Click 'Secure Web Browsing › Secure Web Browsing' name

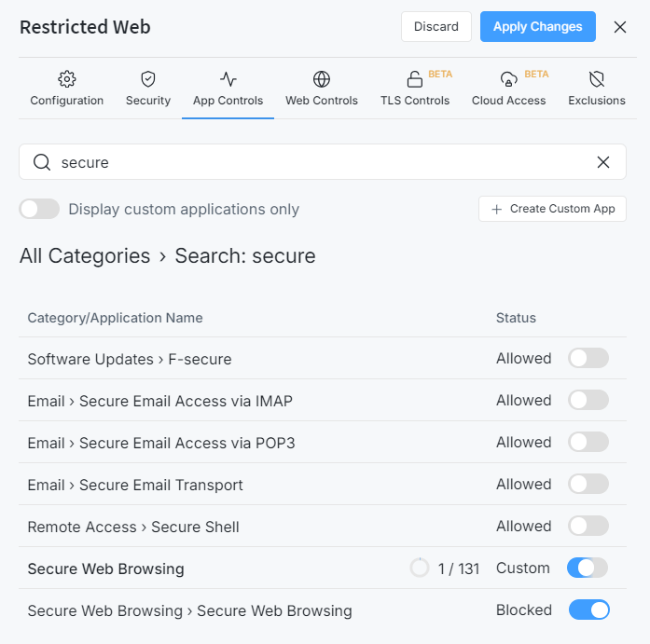pos(189,610)
